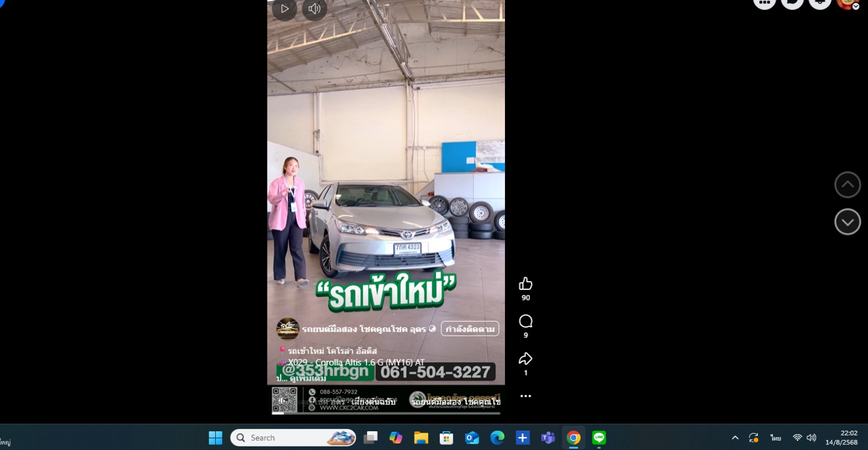This screenshot has height=450, width=868.
Task: Open Task View from the taskbar
Action: [370, 438]
